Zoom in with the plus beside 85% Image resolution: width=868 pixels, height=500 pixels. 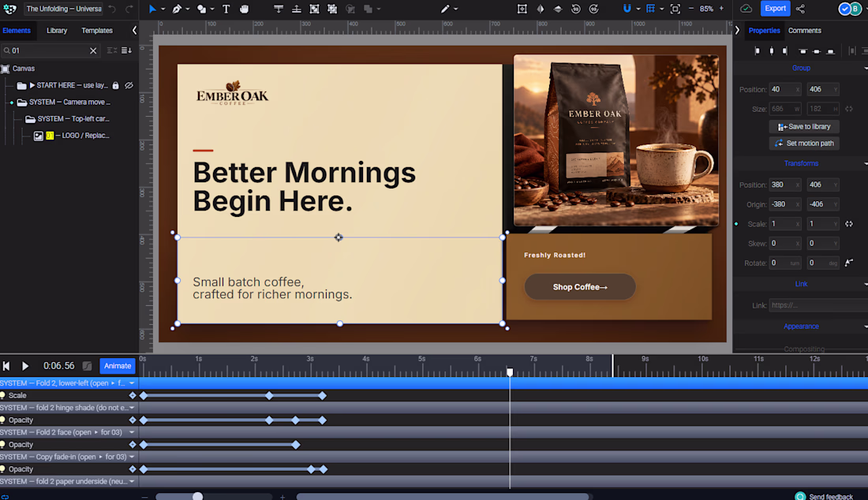pyautogui.click(x=721, y=9)
